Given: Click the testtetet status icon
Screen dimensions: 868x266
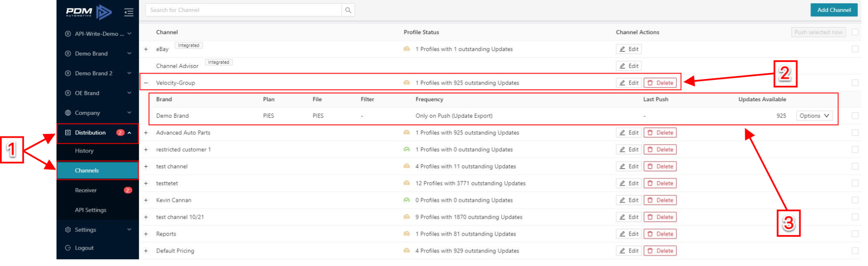Looking at the screenshot, I should [x=407, y=183].
